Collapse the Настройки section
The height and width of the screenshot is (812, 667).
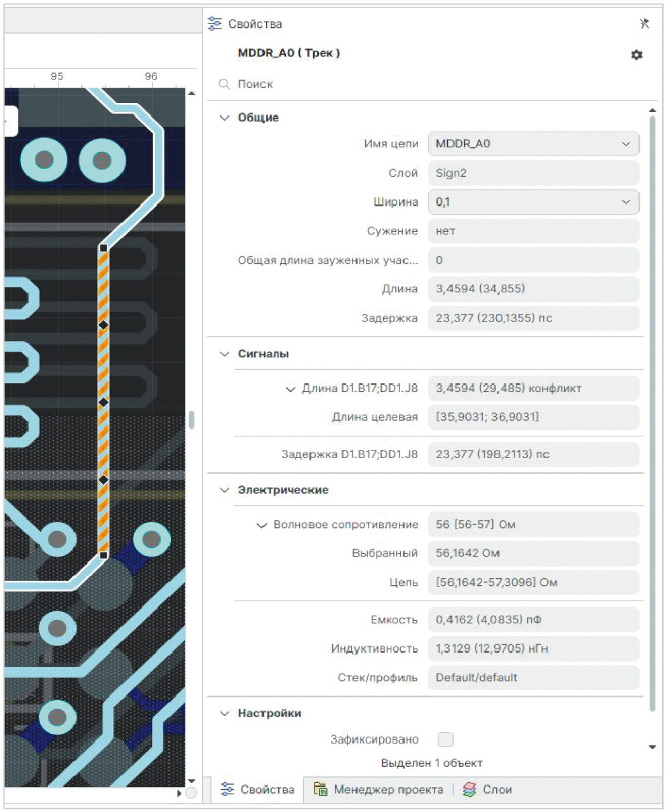(224, 714)
